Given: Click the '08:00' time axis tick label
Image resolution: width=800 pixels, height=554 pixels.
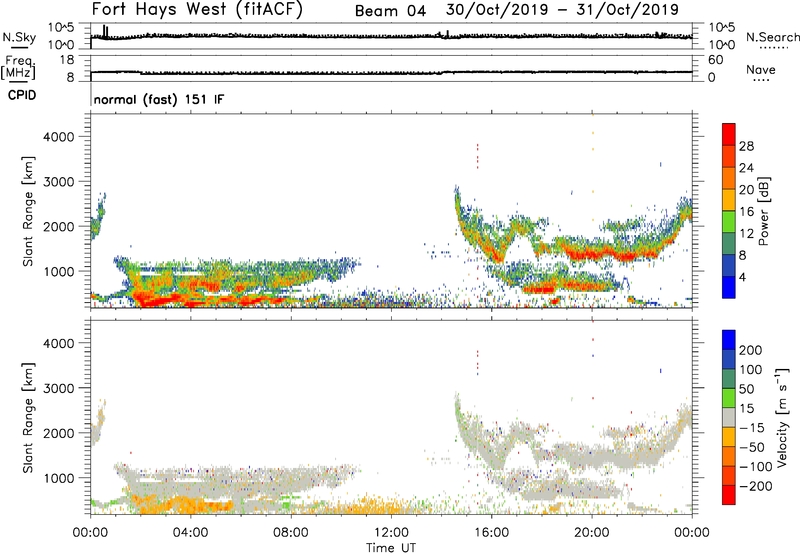Looking at the screenshot, I should pyautogui.click(x=291, y=533).
